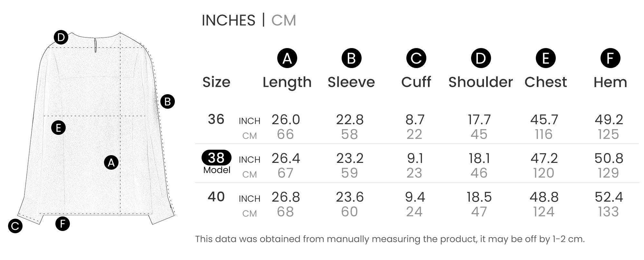
Task: Select the highlighted size 38 Model badge
Action: (216, 158)
